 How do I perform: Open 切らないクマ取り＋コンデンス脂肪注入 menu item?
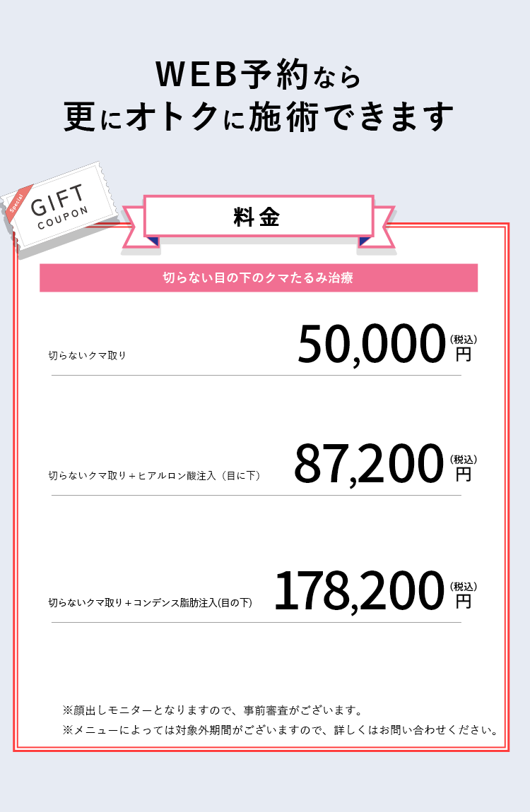(x=151, y=603)
